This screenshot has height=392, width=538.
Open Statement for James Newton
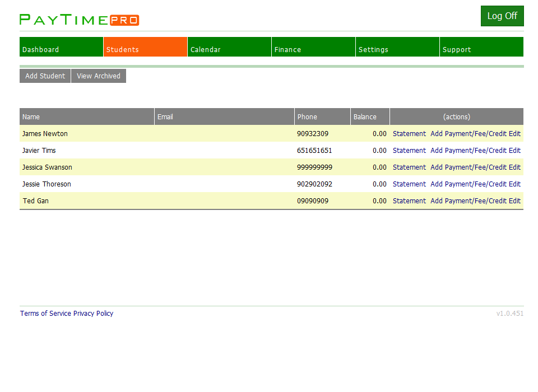pos(409,134)
